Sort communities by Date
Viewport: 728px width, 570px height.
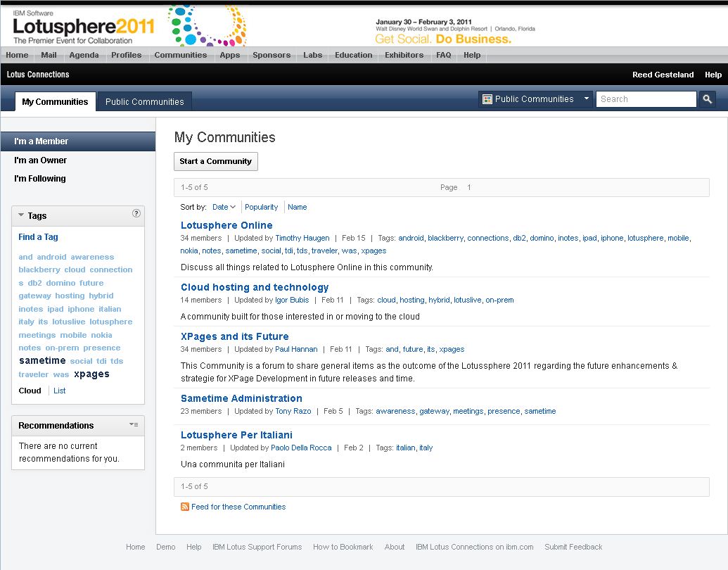tap(224, 207)
